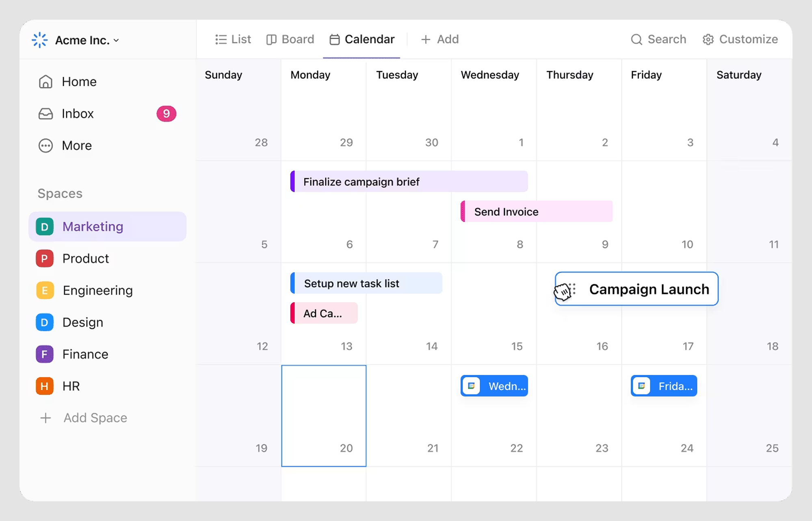Click the Finance space icon
812x521 pixels.
coord(45,354)
